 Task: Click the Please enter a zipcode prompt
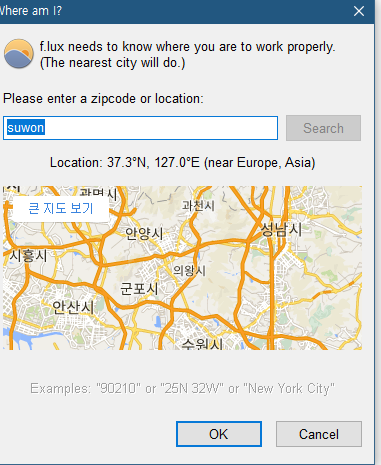tap(103, 99)
